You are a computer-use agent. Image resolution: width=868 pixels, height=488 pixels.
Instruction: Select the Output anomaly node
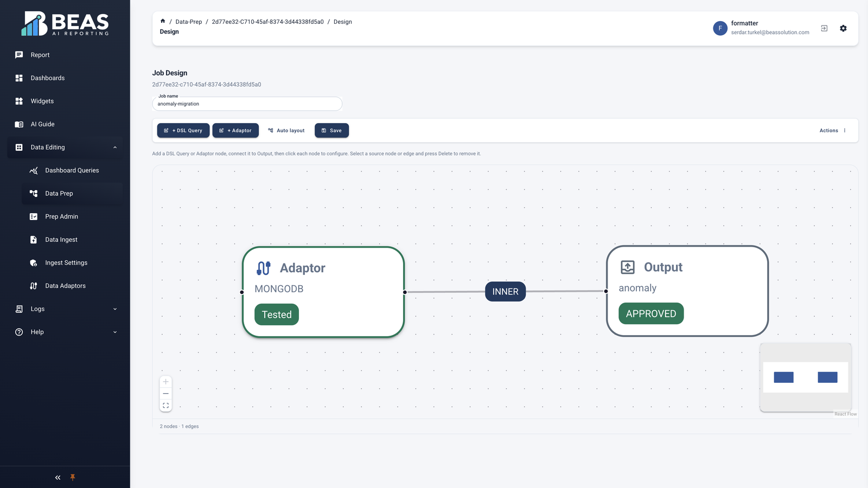click(687, 291)
